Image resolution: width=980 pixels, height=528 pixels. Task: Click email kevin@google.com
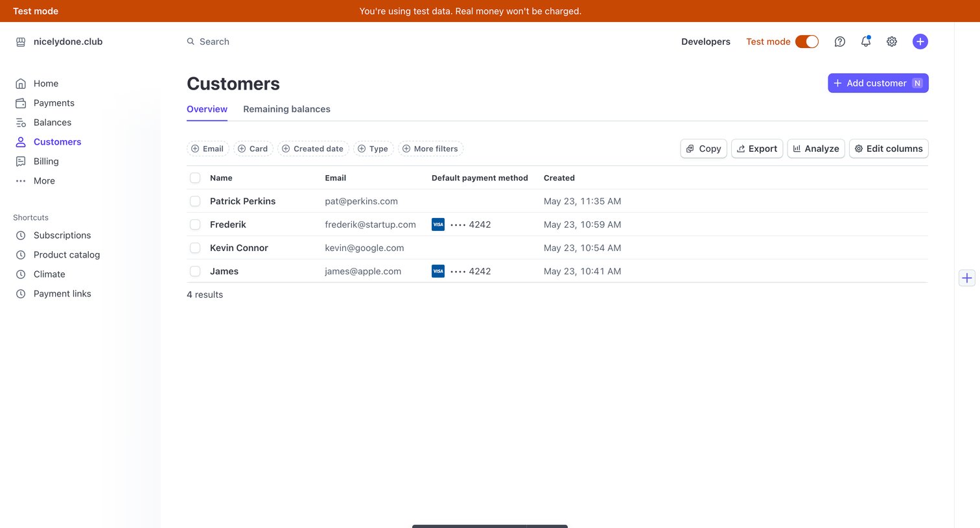pyautogui.click(x=364, y=248)
